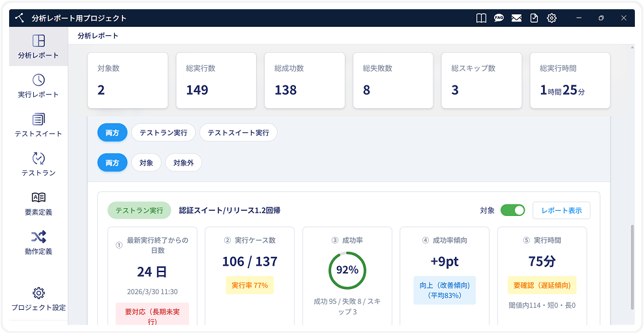This screenshot has height=334, width=644.
Task: Click the 106 / 137 case count
Action: pyautogui.click(x=250, y=262)
